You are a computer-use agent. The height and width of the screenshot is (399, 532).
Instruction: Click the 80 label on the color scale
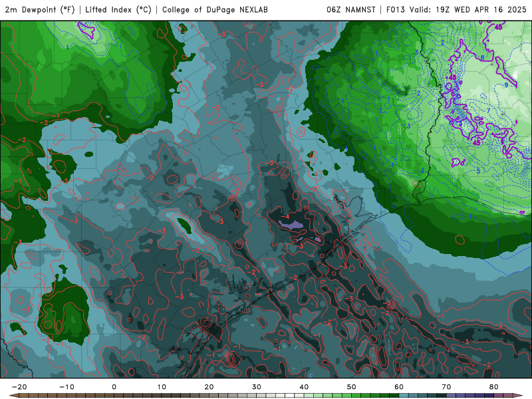pyautogui.click(x=494, y=387)
